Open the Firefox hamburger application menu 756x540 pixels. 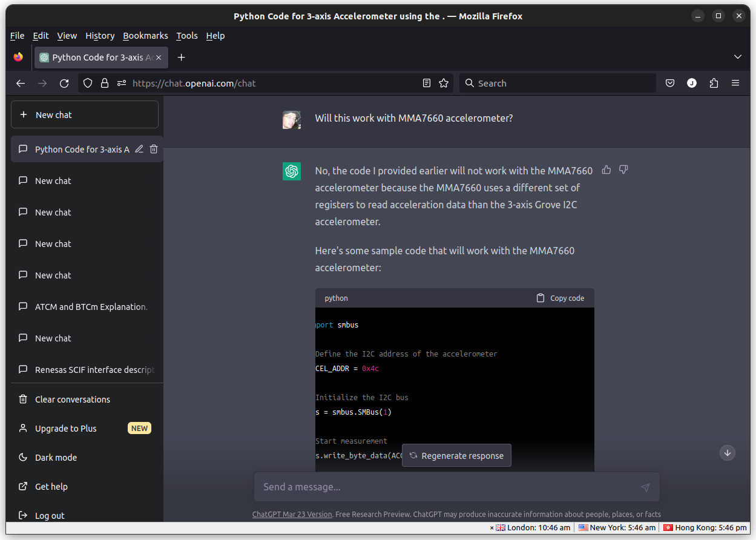[735, 84]
